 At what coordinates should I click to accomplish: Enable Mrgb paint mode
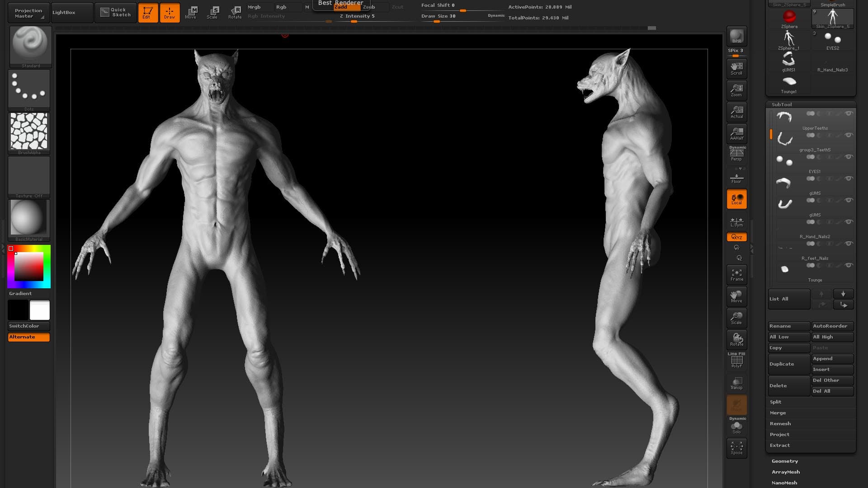[x=259, y=7]
